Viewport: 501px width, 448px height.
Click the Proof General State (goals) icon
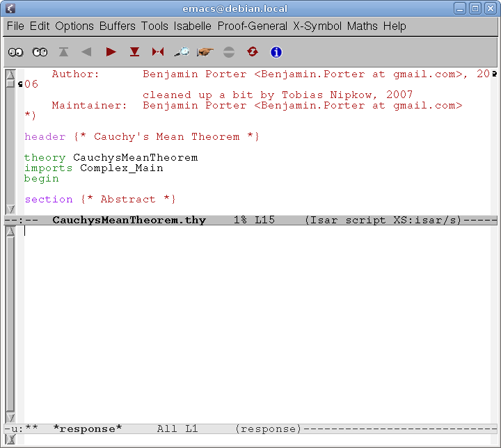15,52
